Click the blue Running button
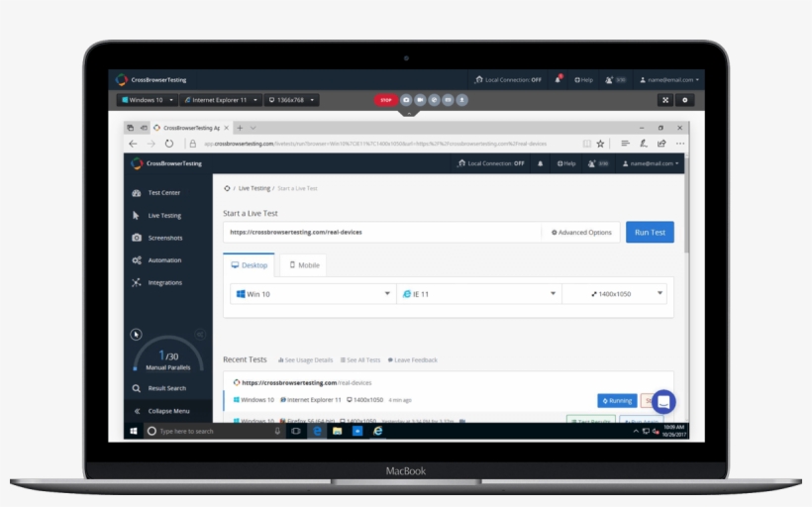This screenshot has height=507, width=812. tap(617, 401)
